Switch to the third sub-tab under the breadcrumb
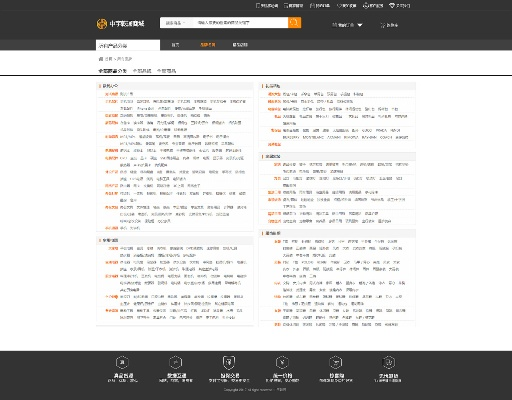 [x=166, y=71]
